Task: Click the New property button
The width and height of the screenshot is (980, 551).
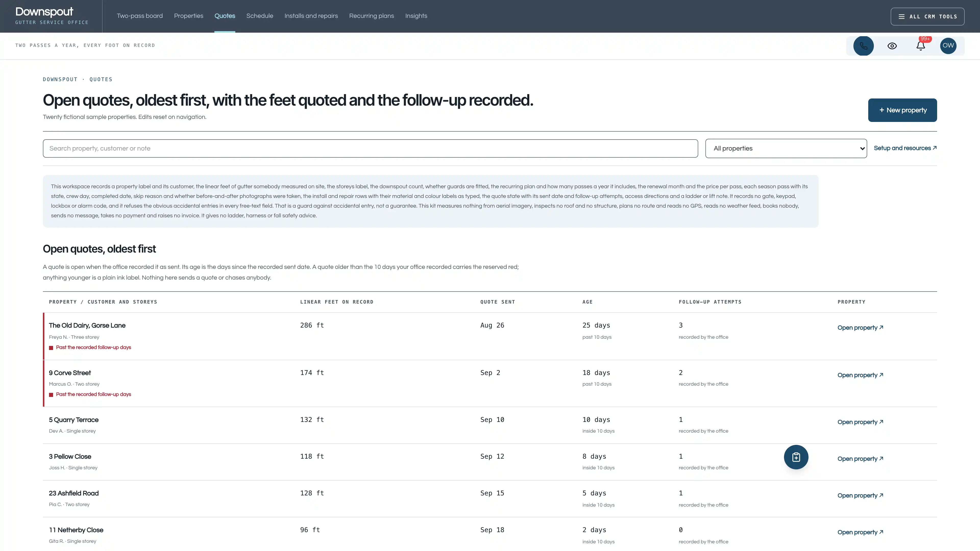Action: (902, 110)
